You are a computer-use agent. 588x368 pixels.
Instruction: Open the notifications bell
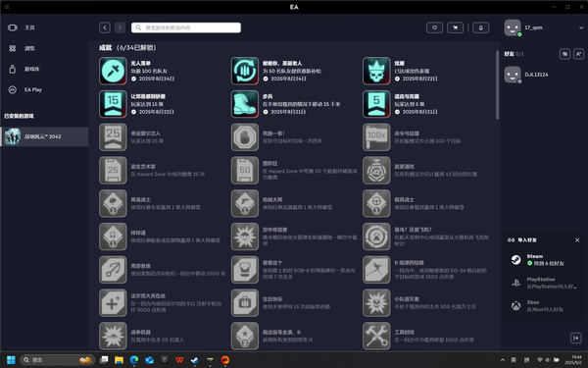coord(481,27)
